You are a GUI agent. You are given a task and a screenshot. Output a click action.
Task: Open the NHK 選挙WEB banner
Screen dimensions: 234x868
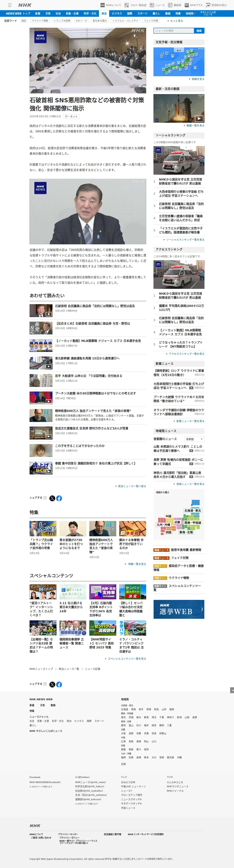tap(179, 610)
